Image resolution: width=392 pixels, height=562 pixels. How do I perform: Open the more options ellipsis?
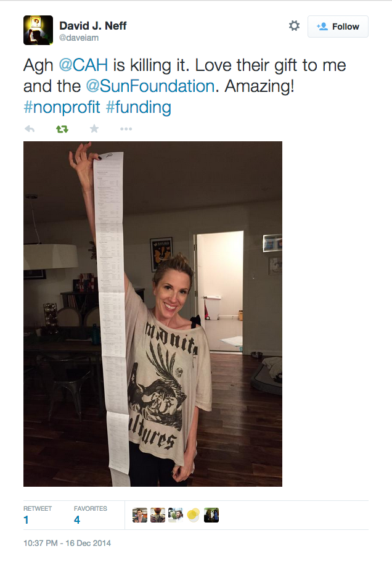coord(126,129)
